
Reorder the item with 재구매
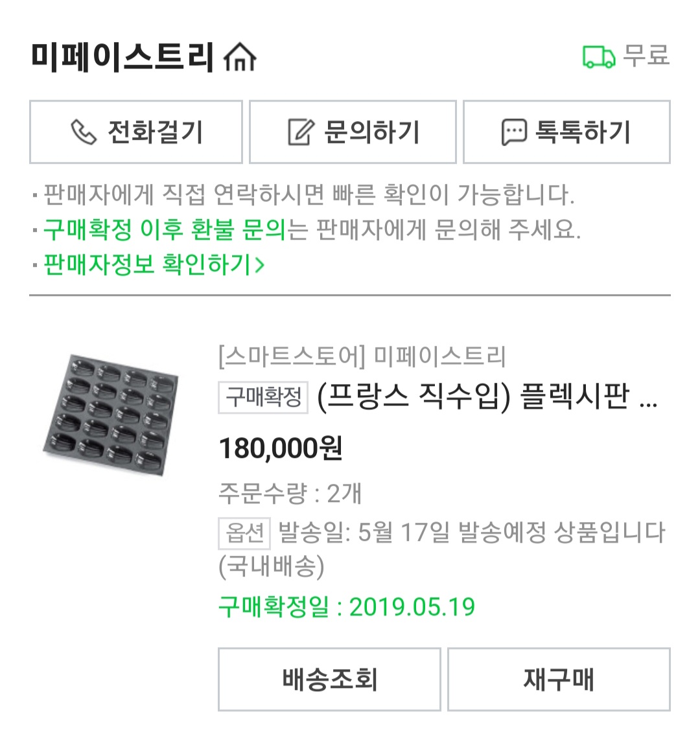click(559, 679)
